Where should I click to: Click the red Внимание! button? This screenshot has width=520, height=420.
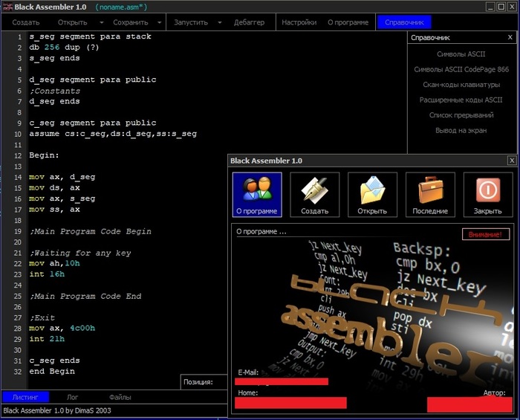pos(486,234)
